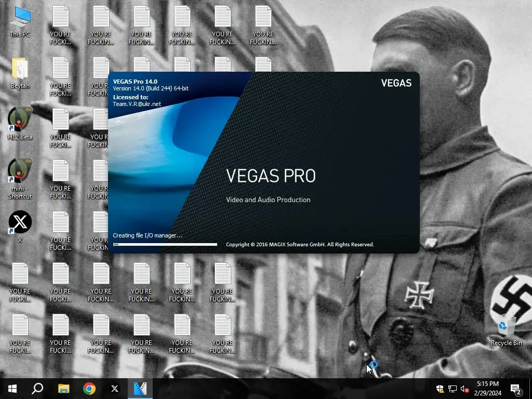Screen dimensions: 532x399
Task: Open the Windows Start menu
Action: 12,389
